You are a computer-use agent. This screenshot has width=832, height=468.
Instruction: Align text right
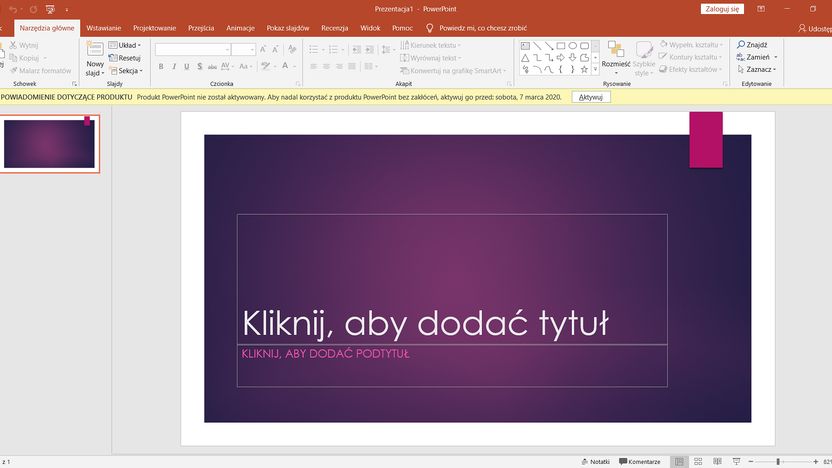pyautogui.click(x=339, y=66)
